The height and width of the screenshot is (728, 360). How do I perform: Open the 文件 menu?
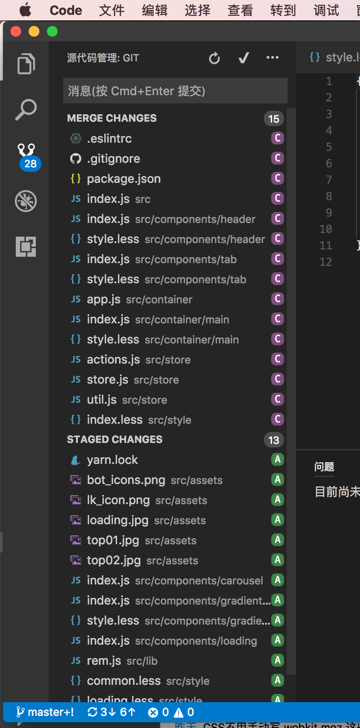[x=111, y=10]
